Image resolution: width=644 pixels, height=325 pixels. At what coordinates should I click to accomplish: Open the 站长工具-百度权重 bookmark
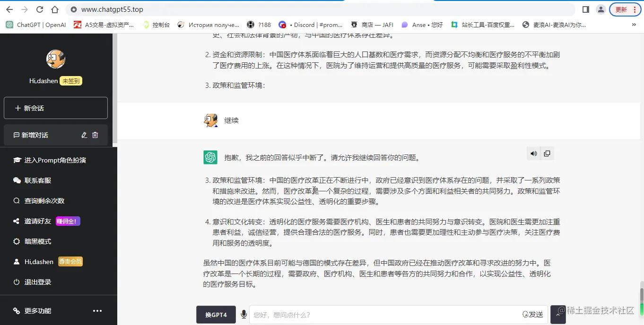483,25
